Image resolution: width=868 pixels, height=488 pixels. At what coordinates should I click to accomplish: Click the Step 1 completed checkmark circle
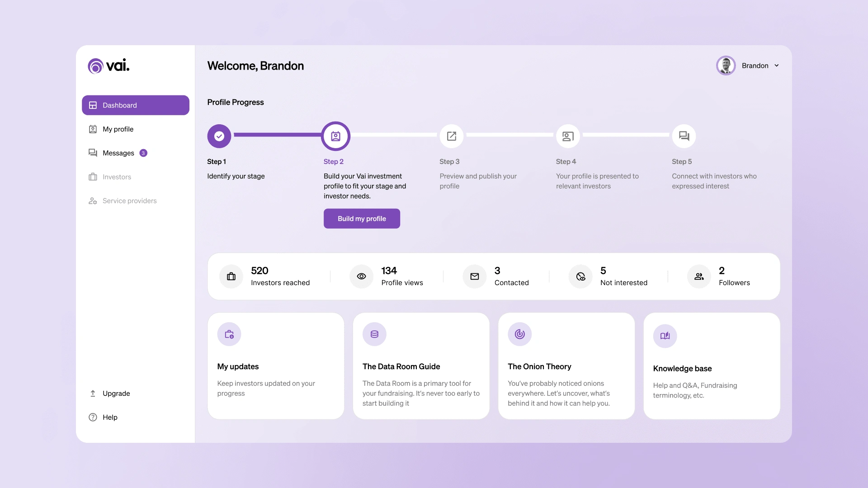tap(219, 136)
